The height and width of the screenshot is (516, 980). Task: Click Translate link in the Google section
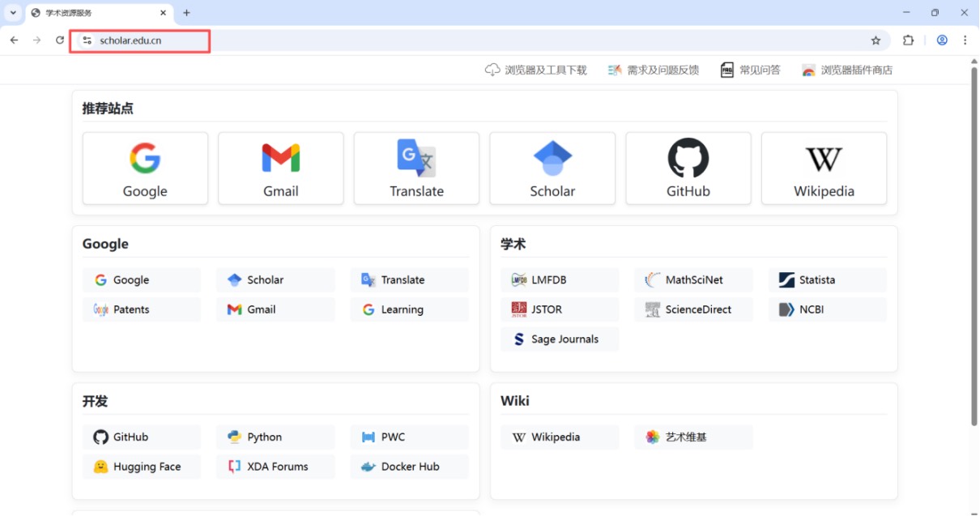410,280
